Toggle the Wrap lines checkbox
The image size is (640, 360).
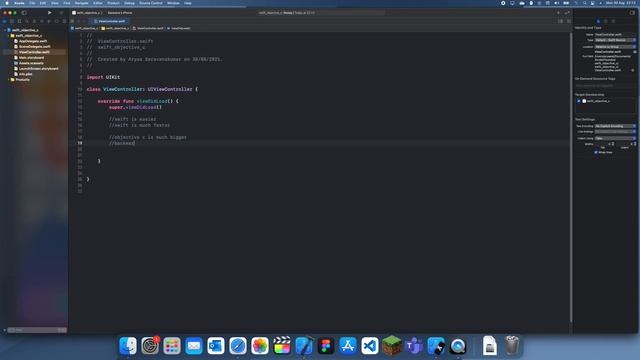click(596, 152)
